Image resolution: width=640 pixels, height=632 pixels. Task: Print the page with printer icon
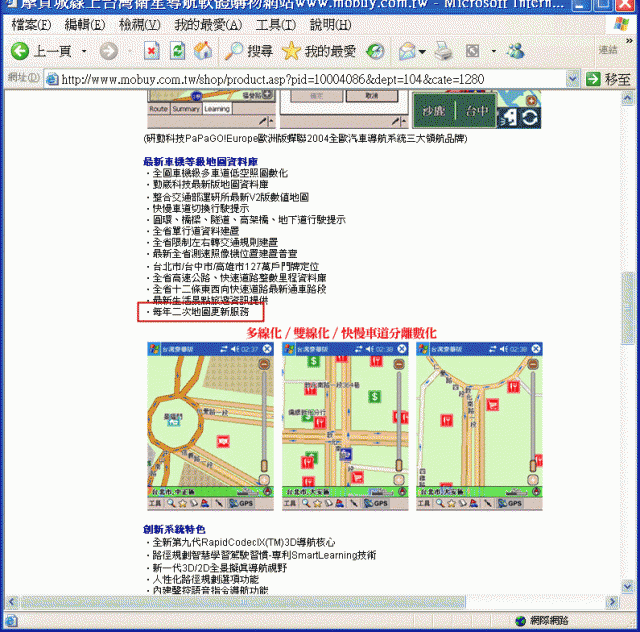pyautogui.click(x=443, y=51)
